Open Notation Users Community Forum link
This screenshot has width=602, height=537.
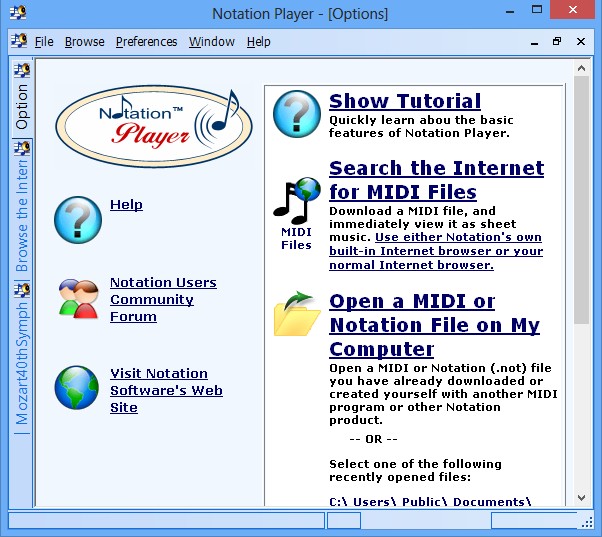163,299
